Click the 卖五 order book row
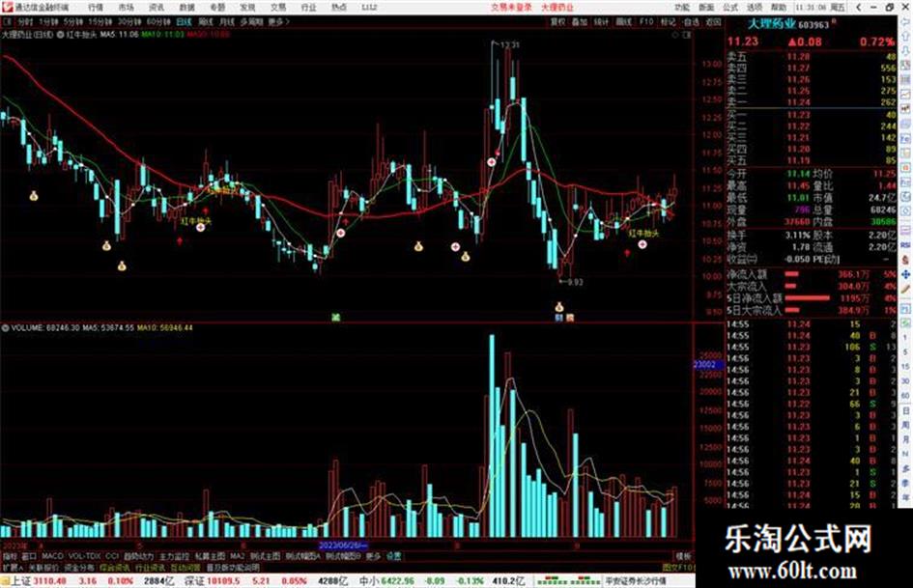The width and height of the screenshot is (913, 588). pos(811,57)
